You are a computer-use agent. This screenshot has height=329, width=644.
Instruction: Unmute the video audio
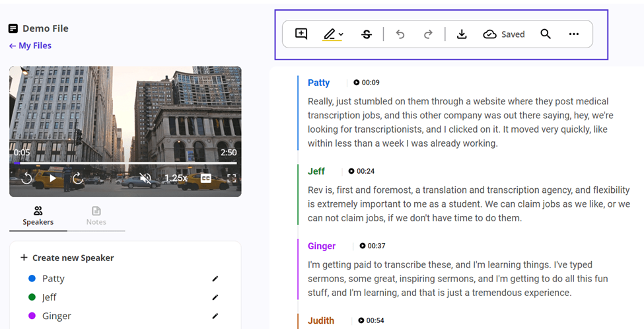[145, 178]
